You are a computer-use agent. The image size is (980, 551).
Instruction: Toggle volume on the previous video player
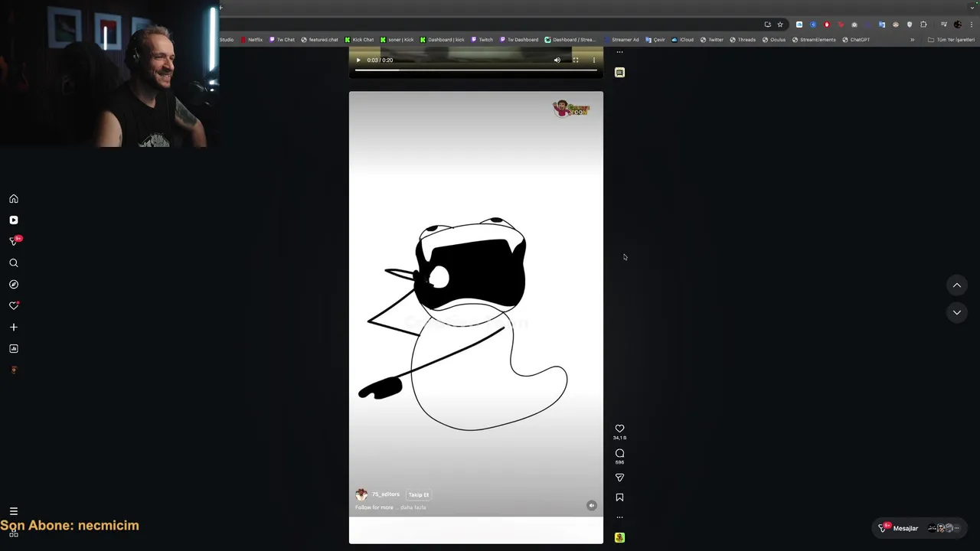pos(557,60)
